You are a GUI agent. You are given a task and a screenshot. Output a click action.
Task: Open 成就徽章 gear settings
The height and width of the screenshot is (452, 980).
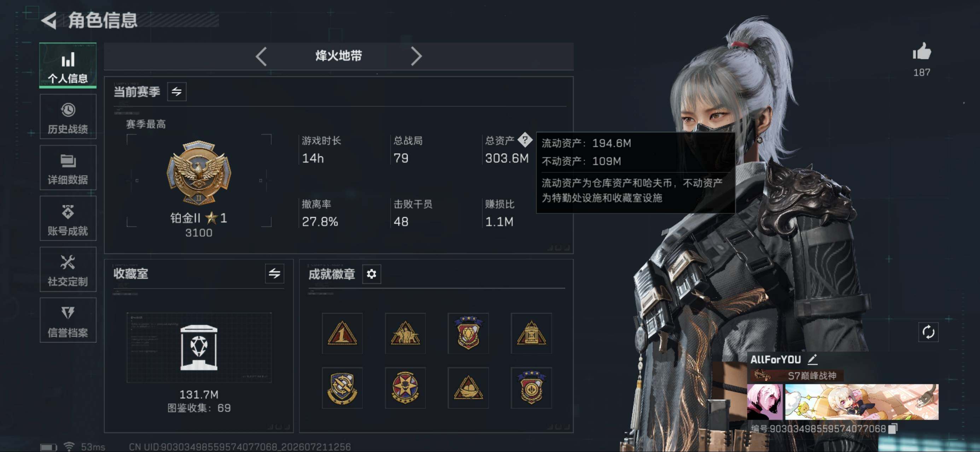pyautogui.click(x=371, y=274)
